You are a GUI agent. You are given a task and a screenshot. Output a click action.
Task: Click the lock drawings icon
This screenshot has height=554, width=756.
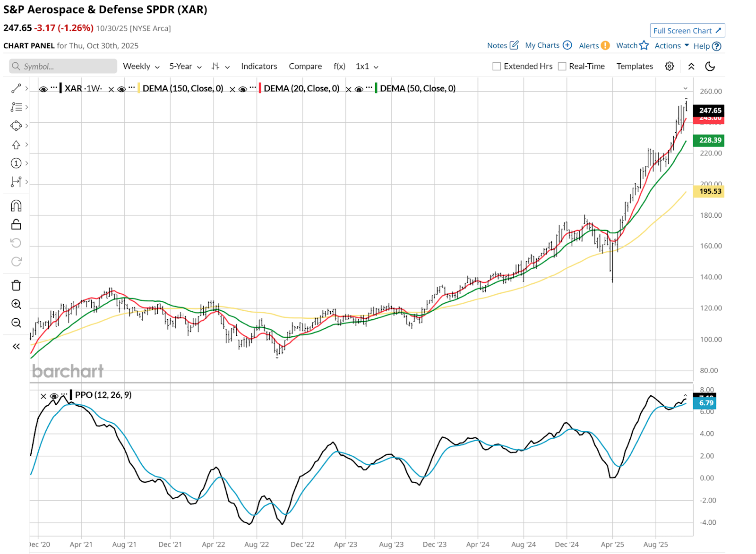coord(16,224)
